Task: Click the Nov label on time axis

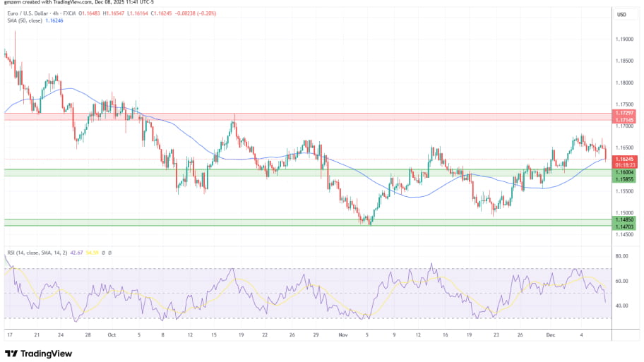Action: 343,335
